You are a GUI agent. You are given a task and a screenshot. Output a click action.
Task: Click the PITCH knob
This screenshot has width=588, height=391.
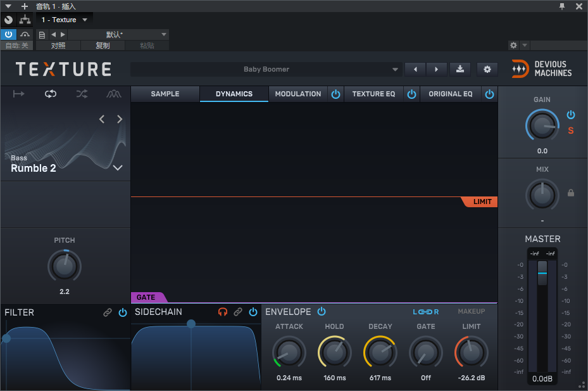point(65,266)
